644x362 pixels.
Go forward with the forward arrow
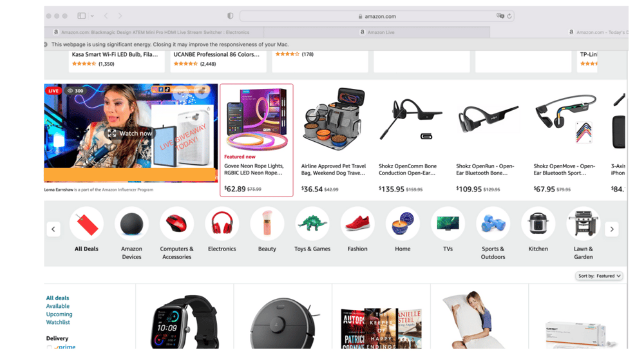point(120,15)
